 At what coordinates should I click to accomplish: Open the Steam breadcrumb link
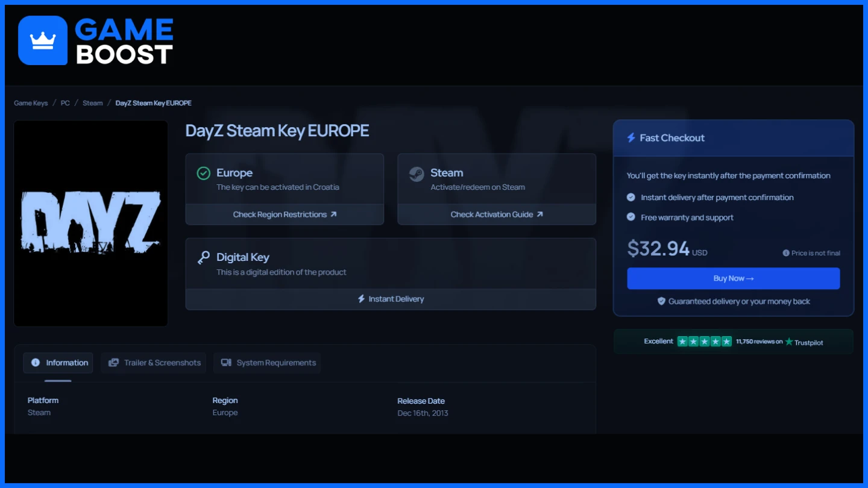93,103
